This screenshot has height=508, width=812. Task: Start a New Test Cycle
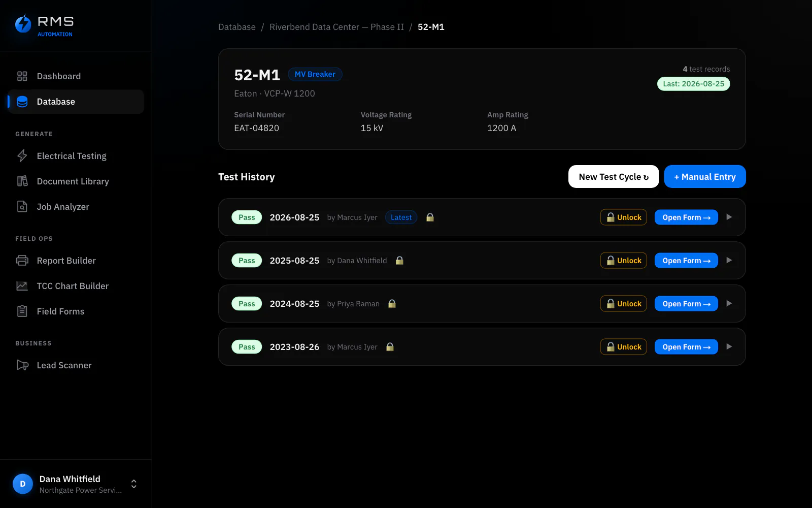click(x=614, y=177)
